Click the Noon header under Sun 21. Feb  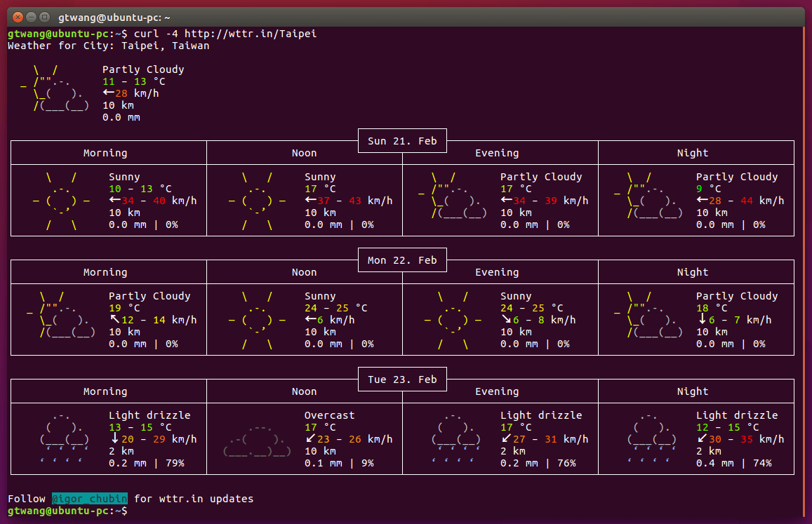tap(304, 153)
